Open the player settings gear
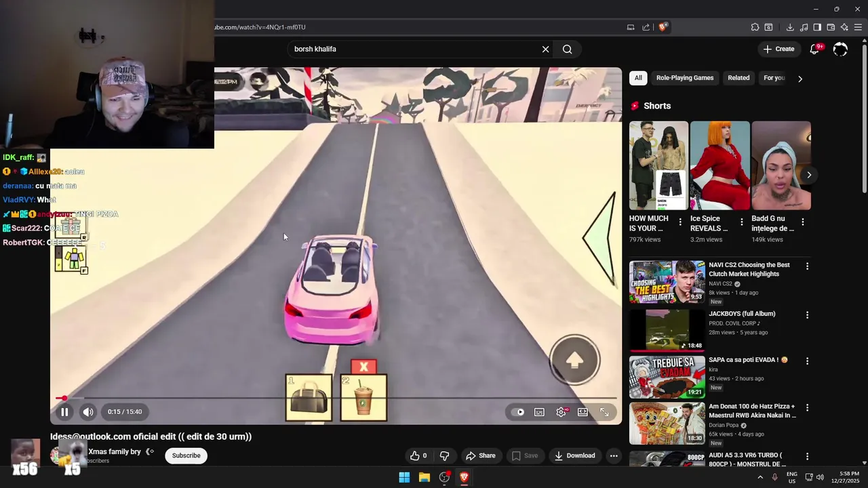The width and height of the screenshot is (868, 488). coord(561,412)
